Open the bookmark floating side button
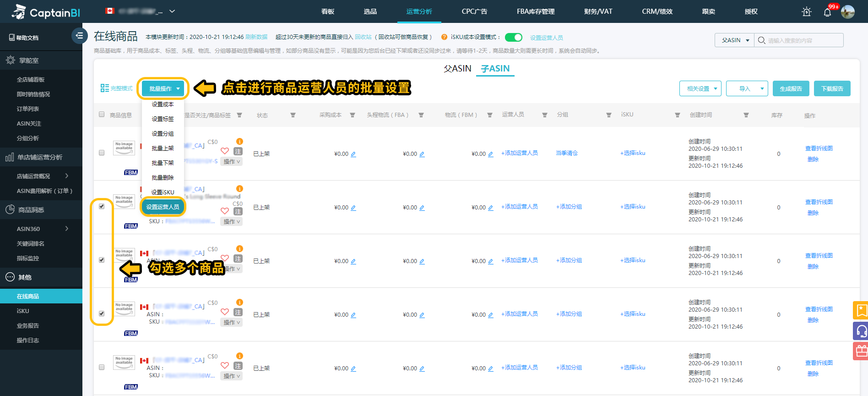 (x=861, y=310)
